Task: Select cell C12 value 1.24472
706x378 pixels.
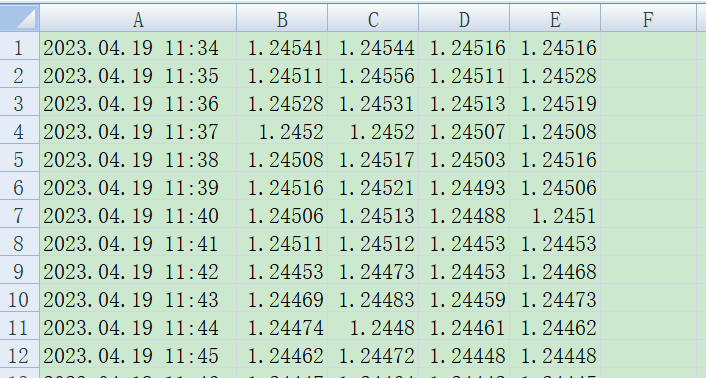Action: point(373,354)
